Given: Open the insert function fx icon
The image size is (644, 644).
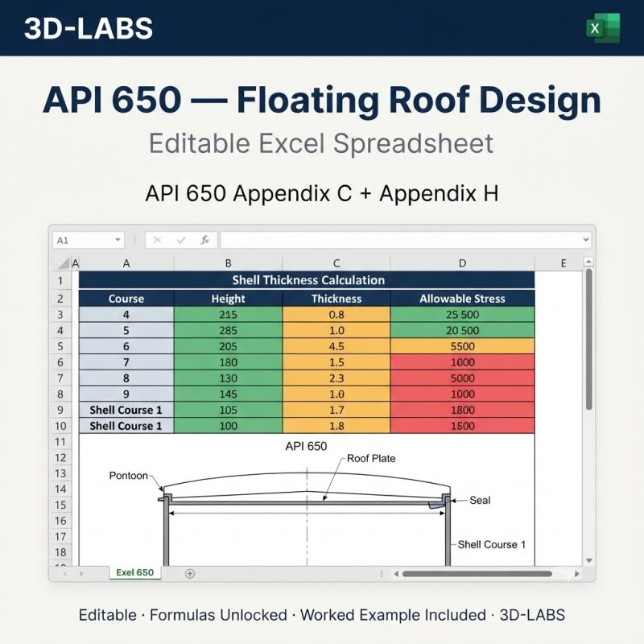Looking at the screenshot, I should click(204, 240).
